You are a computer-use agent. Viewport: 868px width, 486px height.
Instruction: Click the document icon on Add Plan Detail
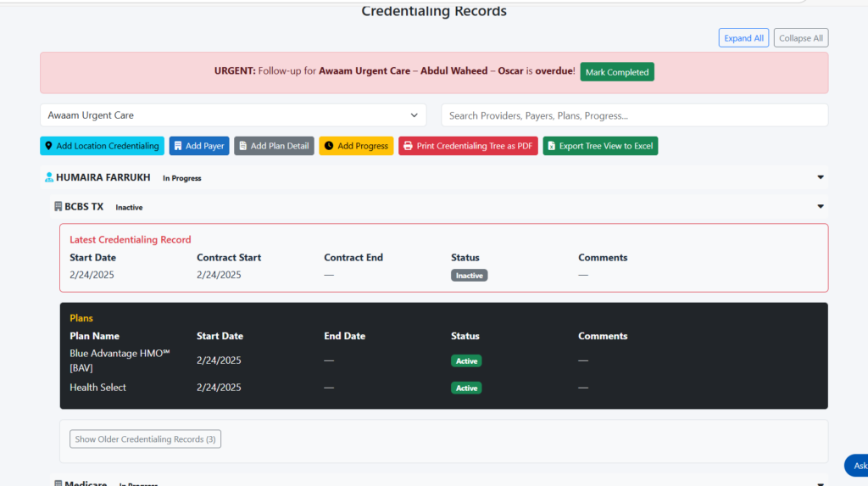point(242,146)
